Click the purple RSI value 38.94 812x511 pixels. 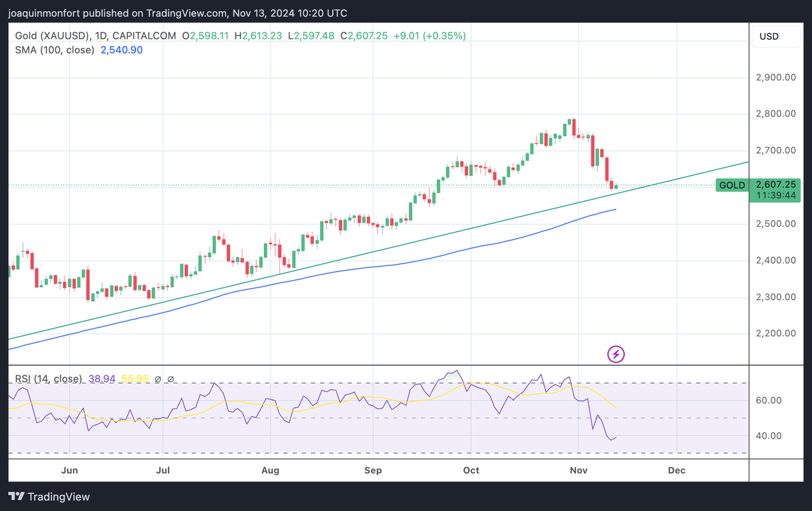[x=103, y=379]
